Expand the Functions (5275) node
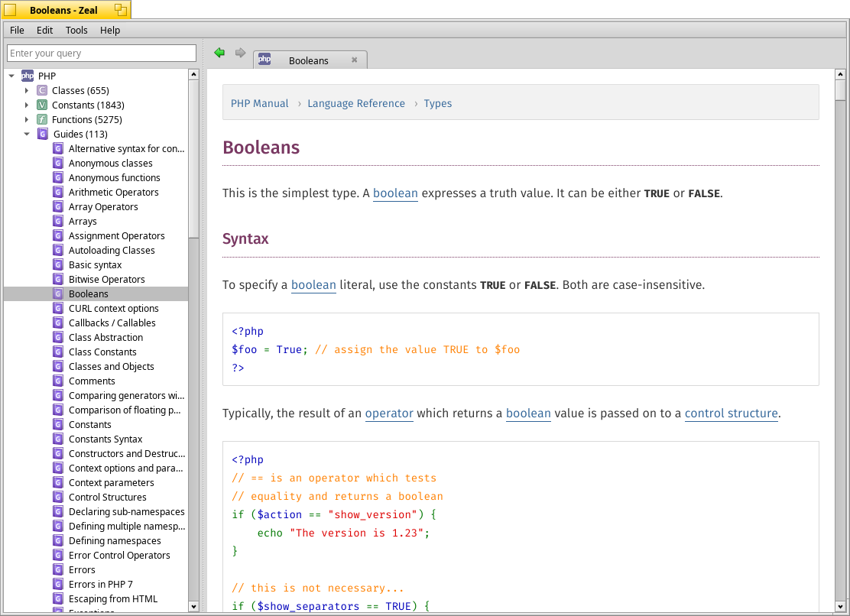Viewport: 850px width, 616px height. (27, 120)
